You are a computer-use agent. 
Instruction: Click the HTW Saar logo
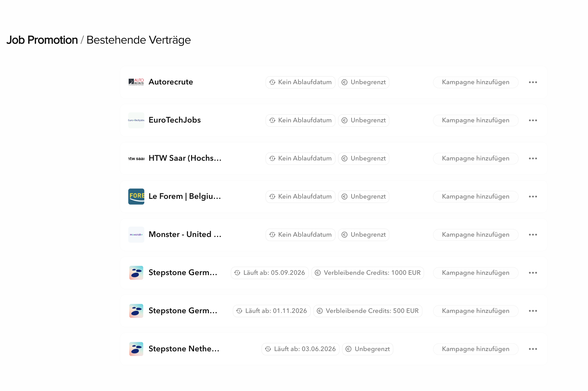[x=136, y=158]
